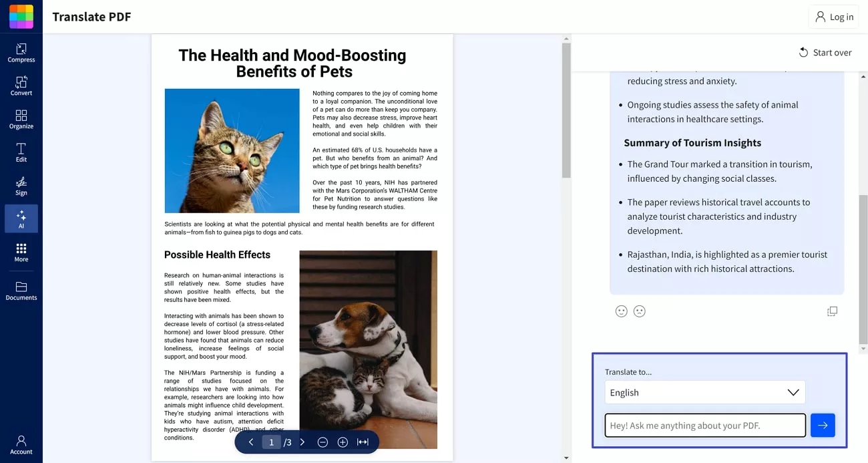Click the Ask me anything input field
Viewport: 868px width, 463px height.
coord(704,426)
